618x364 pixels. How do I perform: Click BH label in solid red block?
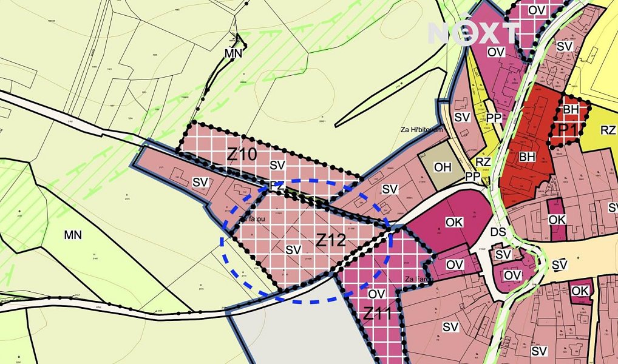click(527, 157)
